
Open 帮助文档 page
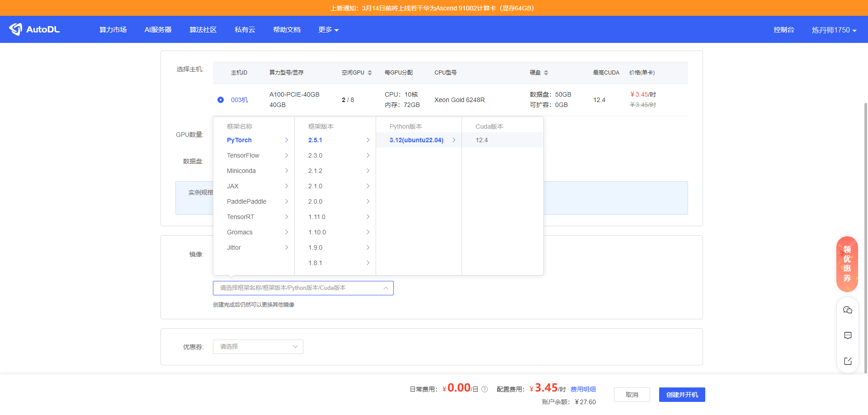coord(287,30)
